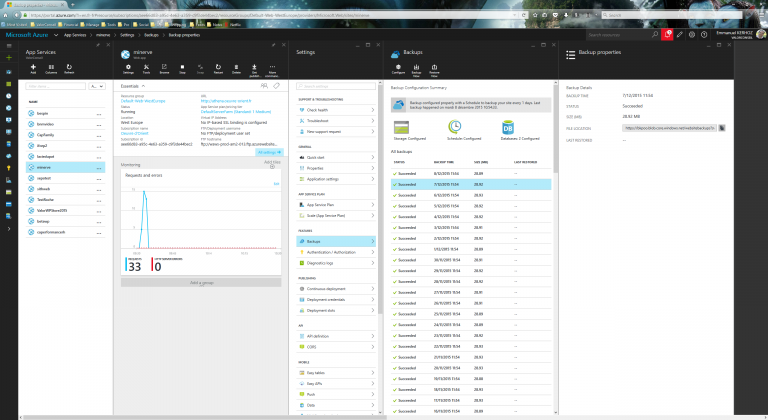768x420 pixels.
Task: Click Add a group button
Action: [201, 283]
